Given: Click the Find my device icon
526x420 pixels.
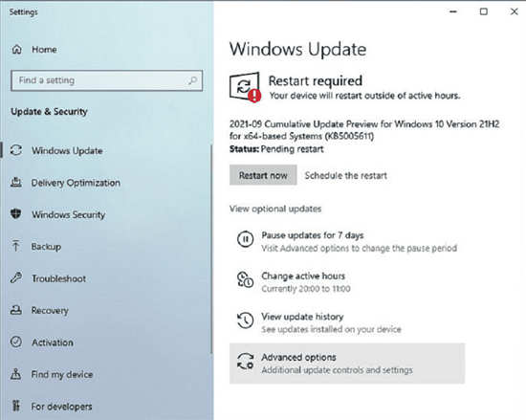Looking at the screenshot, I should 15,374.
